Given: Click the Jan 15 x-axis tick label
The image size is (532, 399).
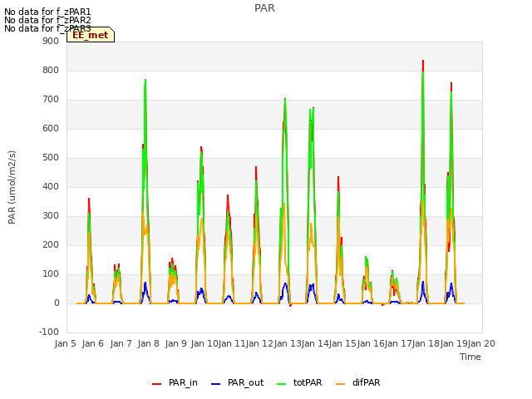Looking at the screenshot, I should pos(342,343).
